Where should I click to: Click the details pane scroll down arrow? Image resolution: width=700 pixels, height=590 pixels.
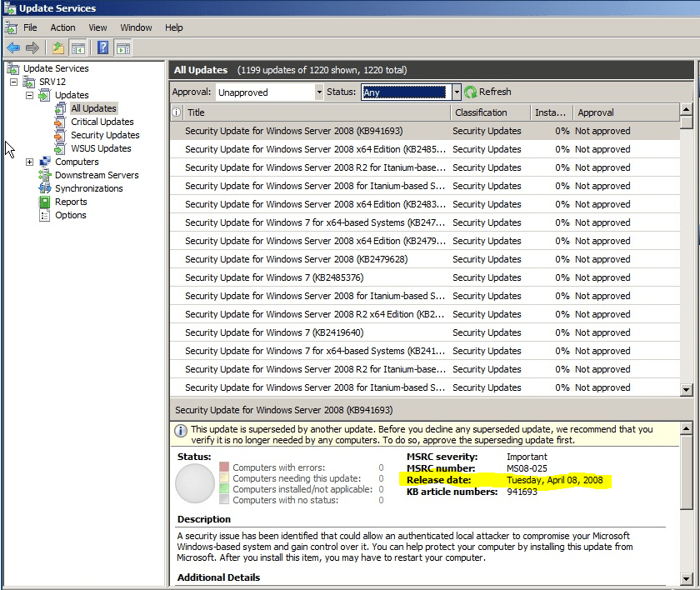pyautogui.click(x=686, y=579)
